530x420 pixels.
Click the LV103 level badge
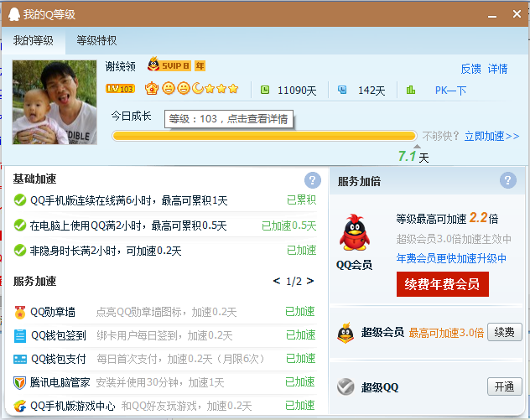120,89
